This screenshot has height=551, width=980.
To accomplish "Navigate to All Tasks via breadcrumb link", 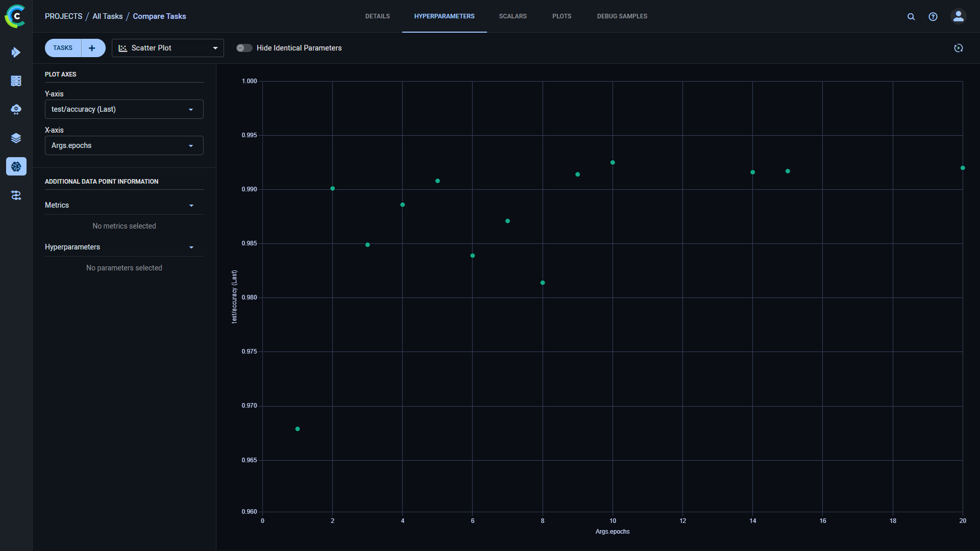I will (107, 16).
